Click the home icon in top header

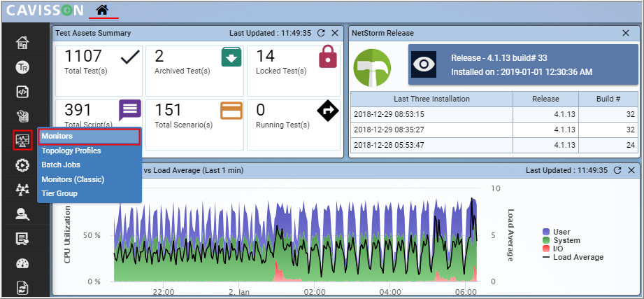click(x=103, y=10)
